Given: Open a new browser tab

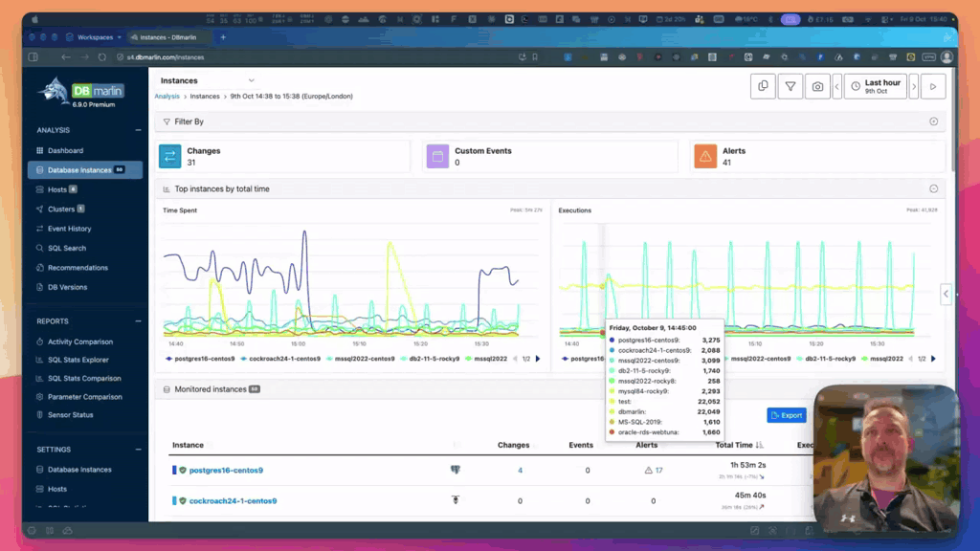Looking at the screenshot, I should coord(223,37).
